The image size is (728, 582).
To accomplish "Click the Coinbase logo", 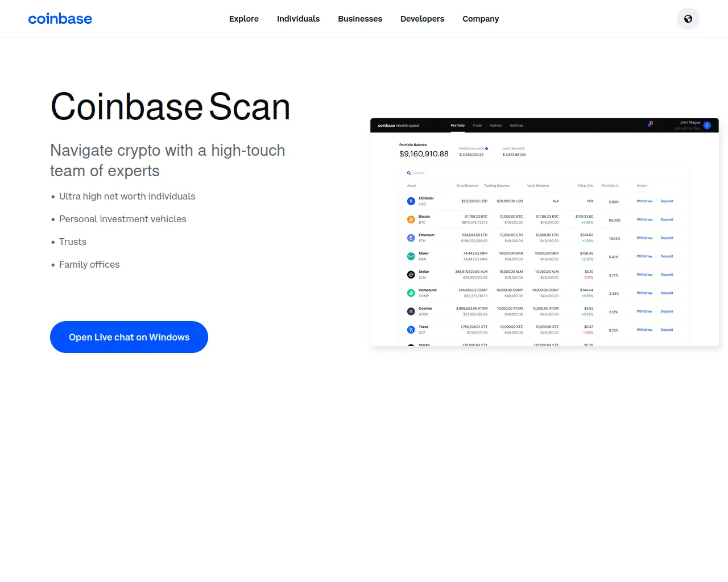I will [x=60, y=19].
